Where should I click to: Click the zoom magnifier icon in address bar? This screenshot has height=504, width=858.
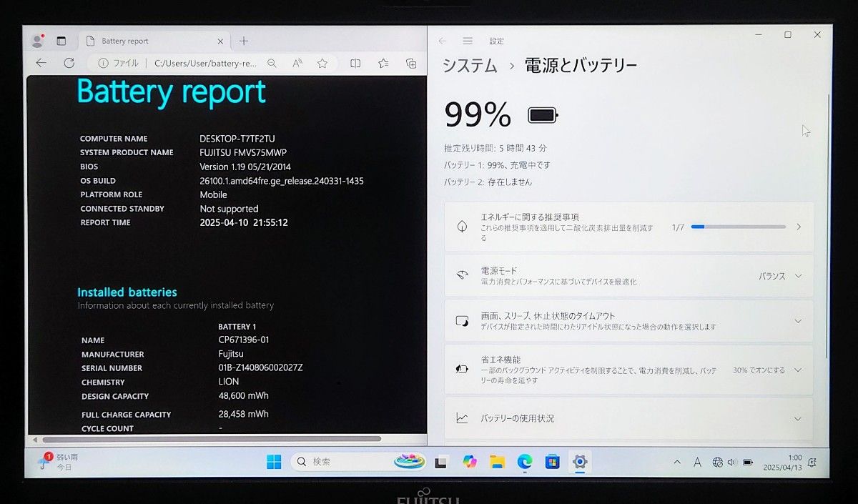272,63
